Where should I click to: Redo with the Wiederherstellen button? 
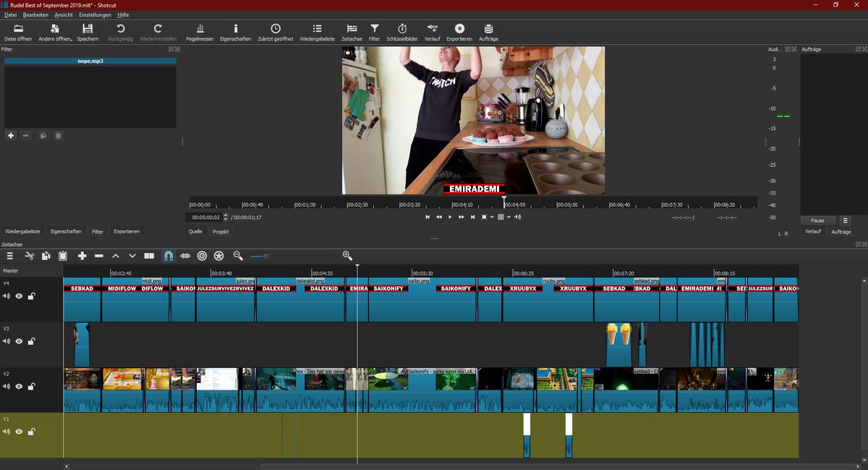coord(158,32)
